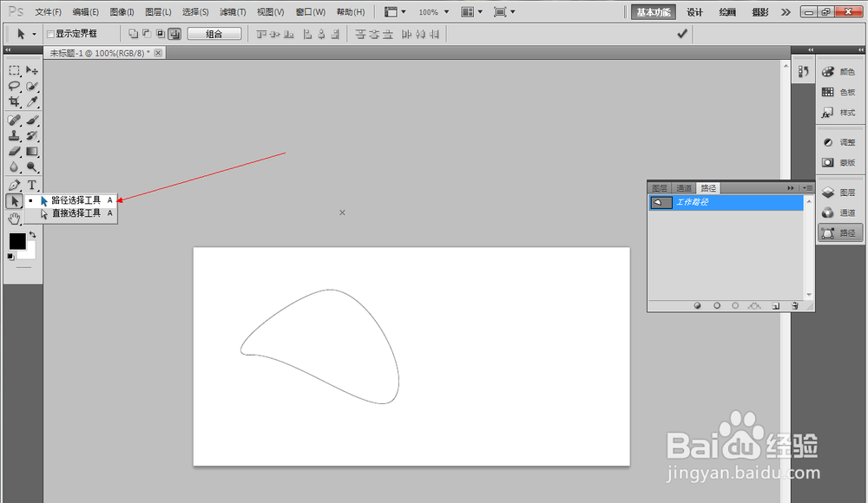Select the Lasso tool
The image size is (868, 503).
(15, 86)
